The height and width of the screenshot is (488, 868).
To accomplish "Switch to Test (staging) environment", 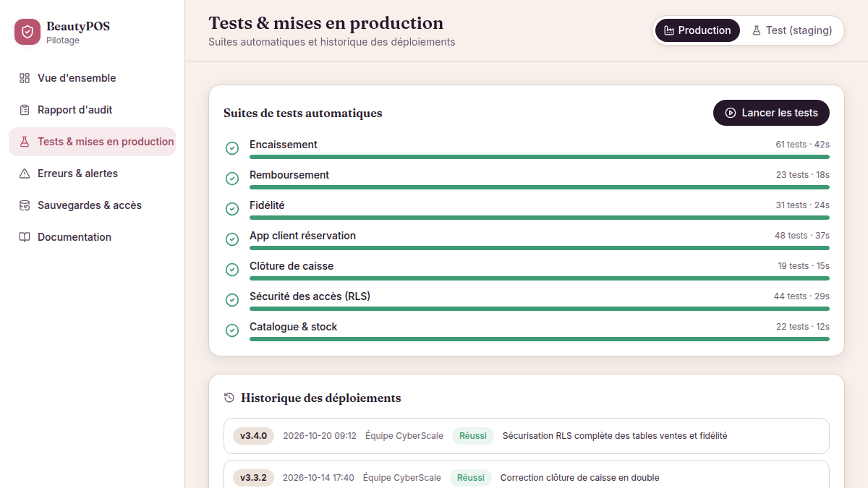I will [x=791, y=30].
